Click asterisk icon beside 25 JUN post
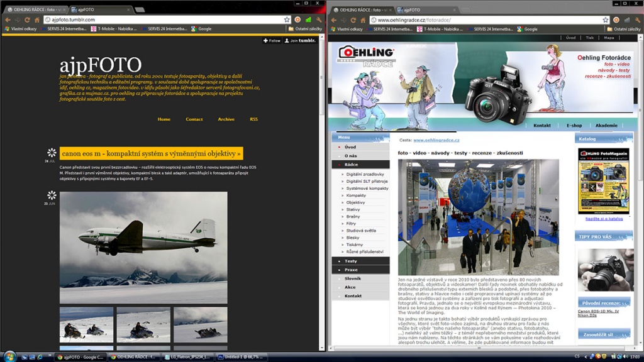 tap(52, 195)
